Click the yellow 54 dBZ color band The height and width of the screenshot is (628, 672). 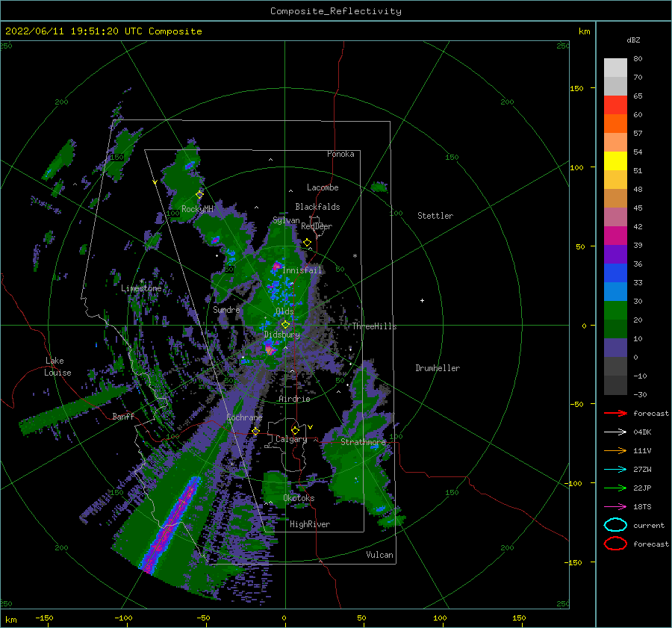coord(615,161)
